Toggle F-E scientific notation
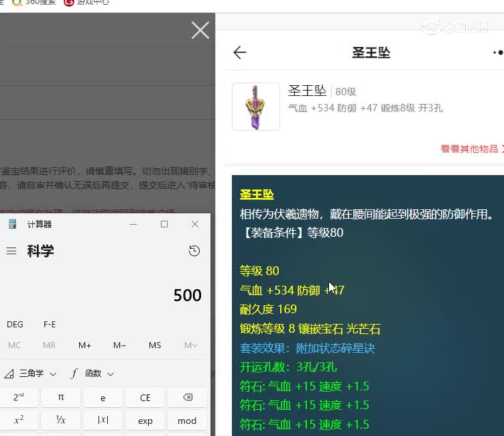504x436 pixels. click(50, 325)
